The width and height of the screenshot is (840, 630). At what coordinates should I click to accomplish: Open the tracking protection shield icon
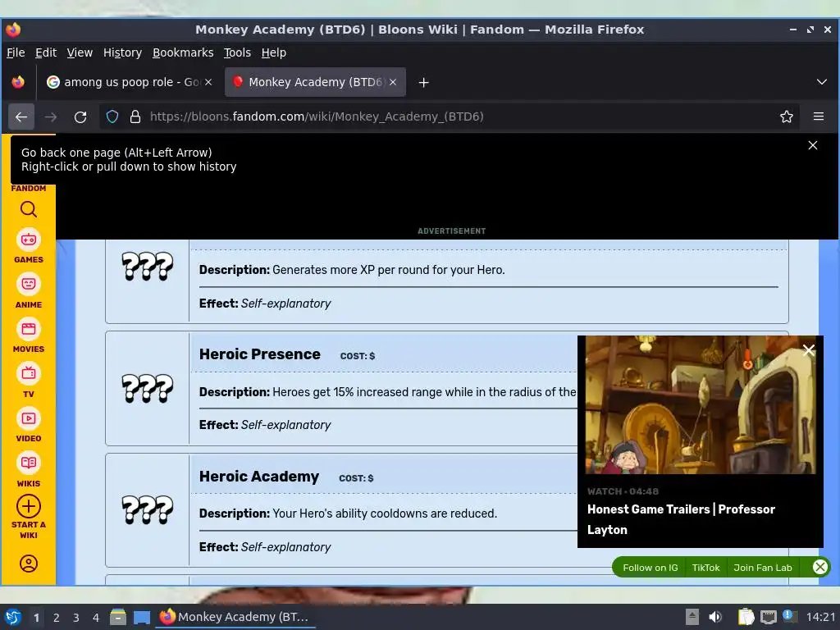point(112,116)
